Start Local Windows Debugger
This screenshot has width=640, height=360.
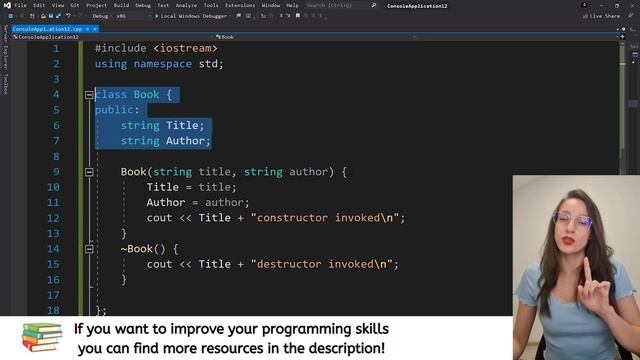tap(191, 16)
